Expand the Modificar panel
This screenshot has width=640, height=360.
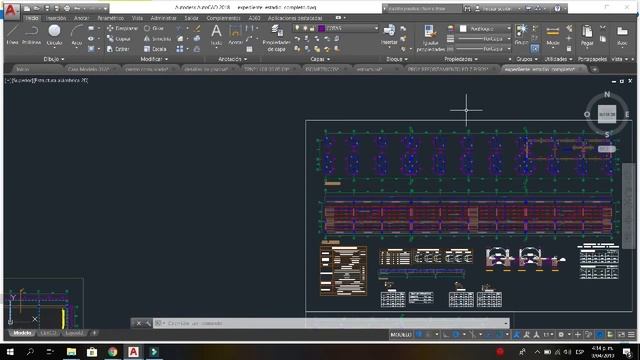154,59
